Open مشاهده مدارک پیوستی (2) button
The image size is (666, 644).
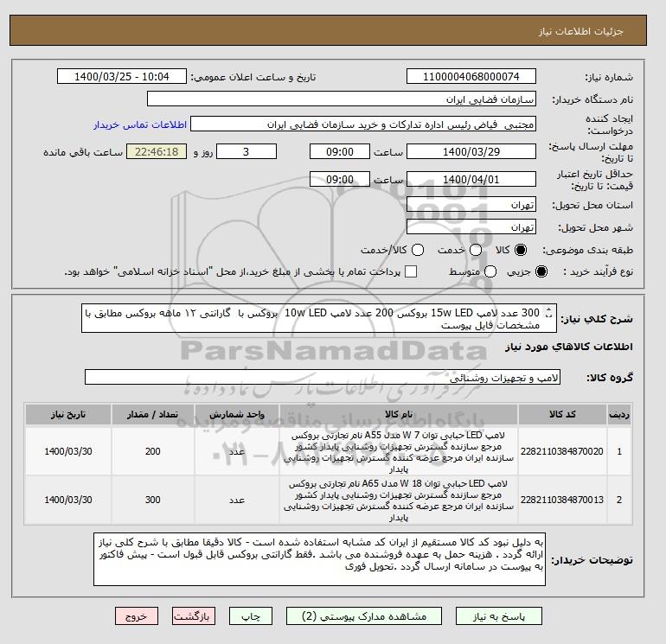[x=364, y=616]
